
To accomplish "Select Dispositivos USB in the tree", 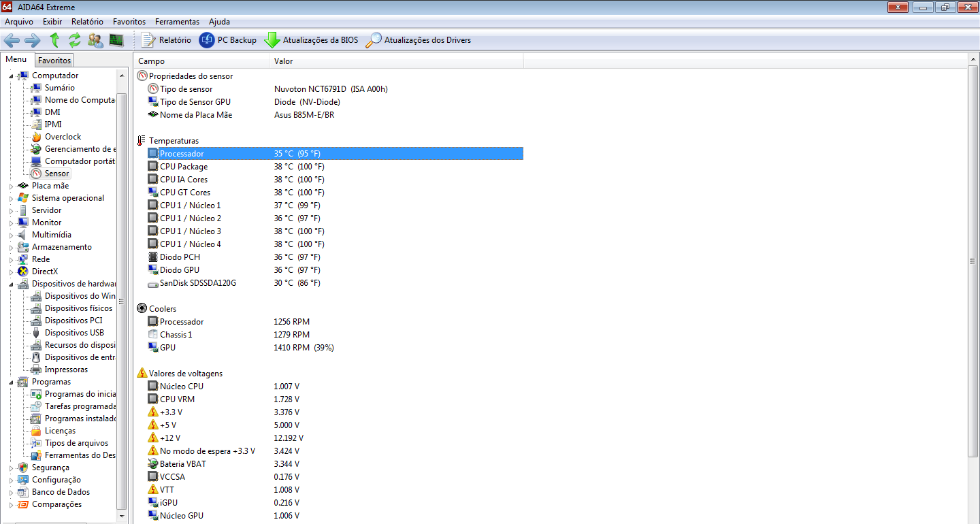I will [x=74, y=333].
